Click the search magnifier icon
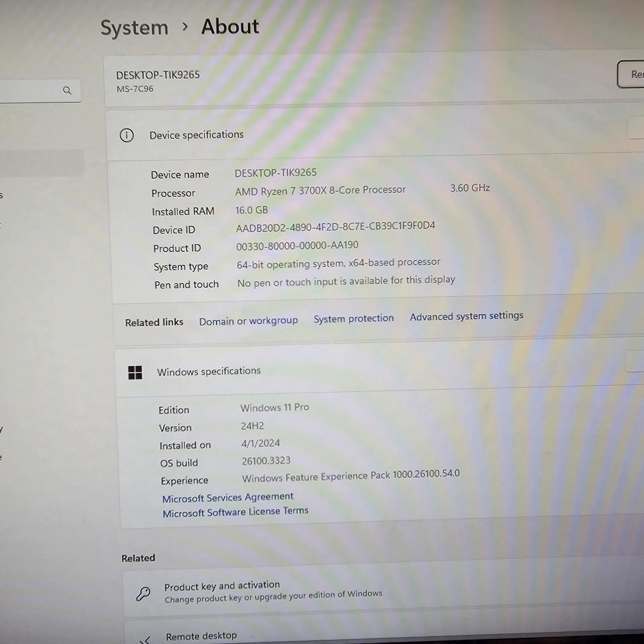The image size is (644, 644). pos(67,90)
